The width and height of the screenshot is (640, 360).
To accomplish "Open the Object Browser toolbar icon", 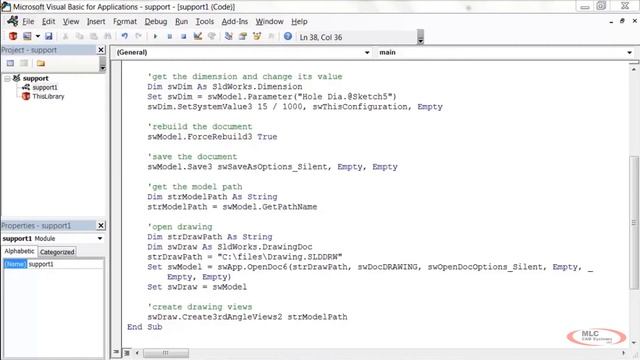I will [x=257, y=36].
